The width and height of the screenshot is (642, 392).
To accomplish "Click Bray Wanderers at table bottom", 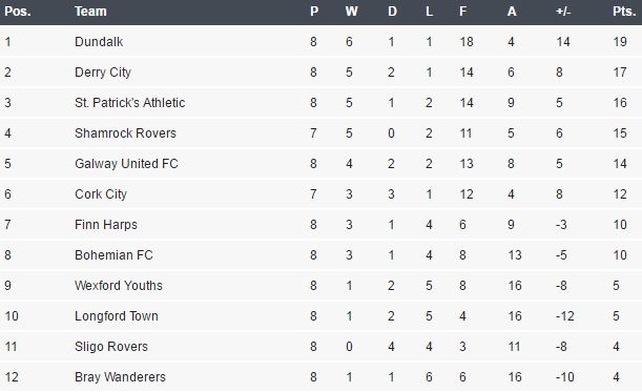I will pos(120,377).
